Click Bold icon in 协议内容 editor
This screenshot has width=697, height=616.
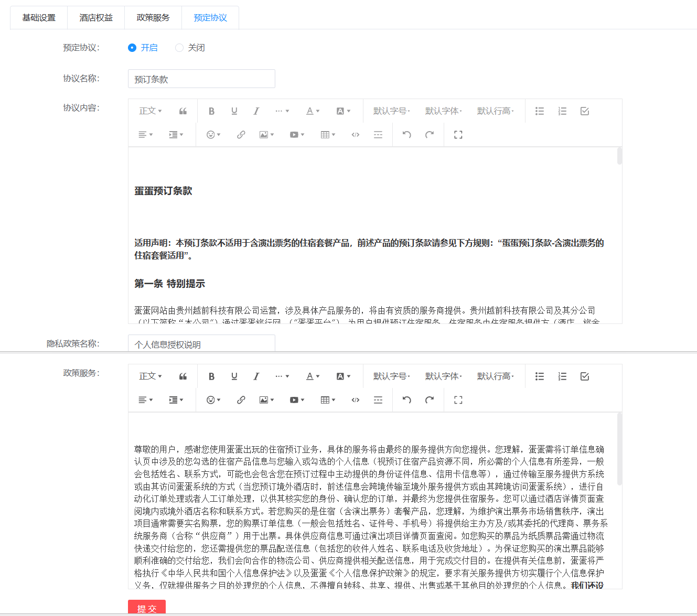[211, 111]
